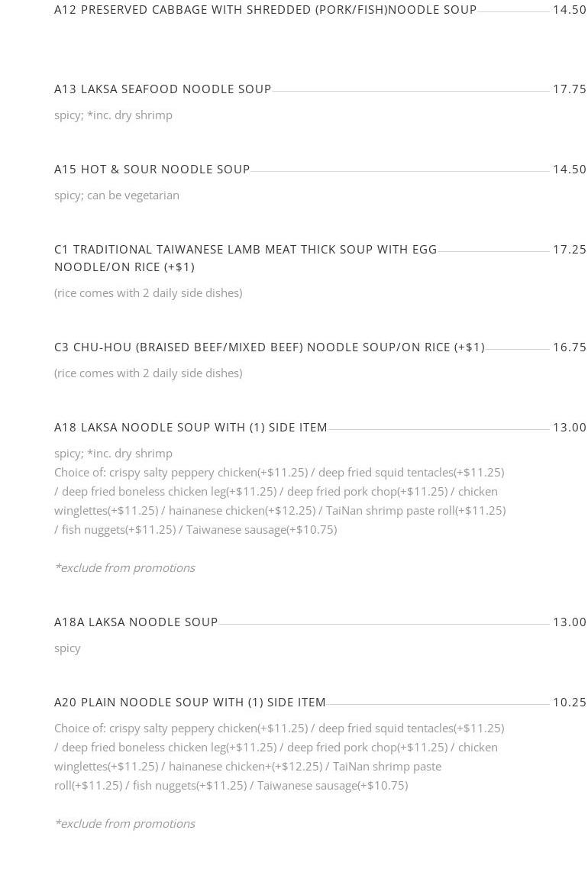Click "spicy; can be vegetarian" description under A15
The height and width of the screenshot is (869, 588).
click(x=117, y=195)
